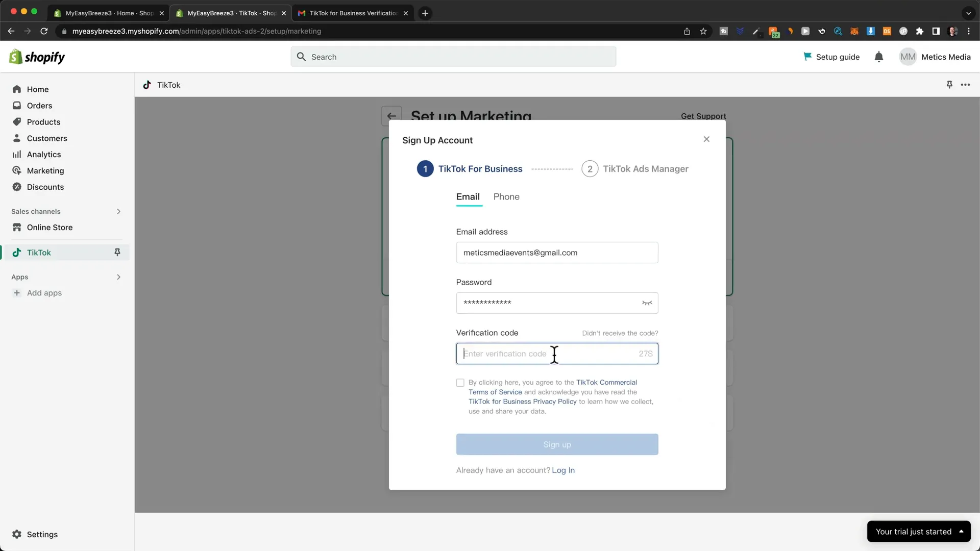The image size is (980, 551).
Task: Reload the page
Action: 44,31
